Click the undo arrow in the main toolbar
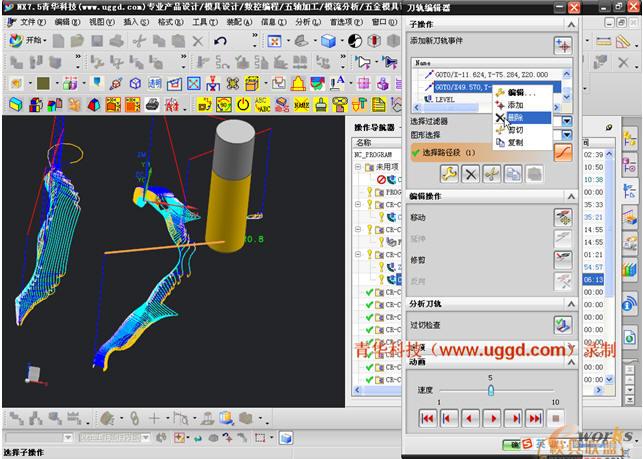643x459 pixels. (x=222, y=41)
